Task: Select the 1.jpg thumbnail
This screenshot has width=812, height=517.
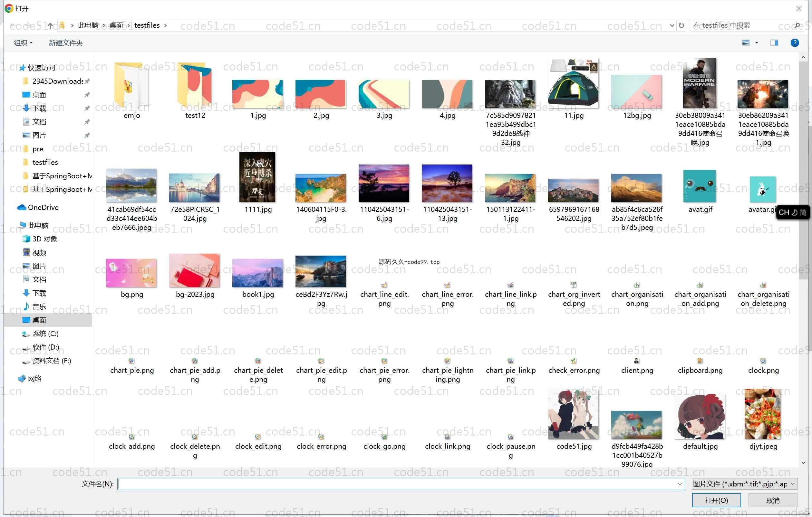Action: [258, 94]
